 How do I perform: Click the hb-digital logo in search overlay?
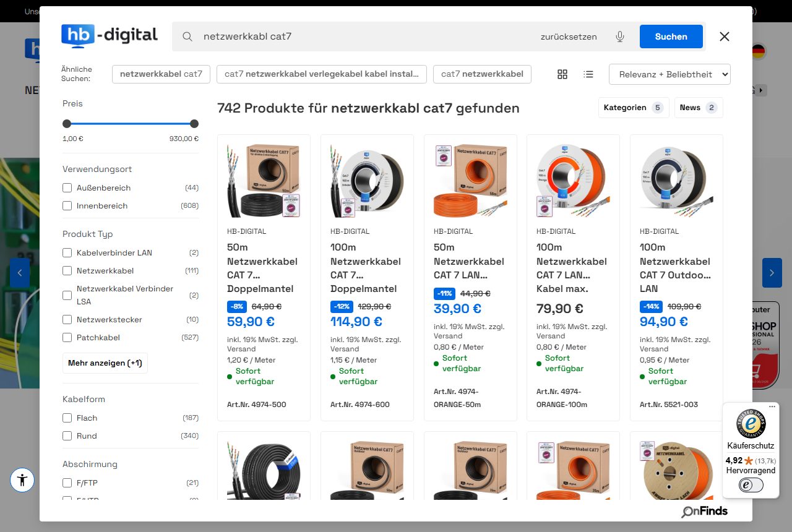tap(110, 36)
